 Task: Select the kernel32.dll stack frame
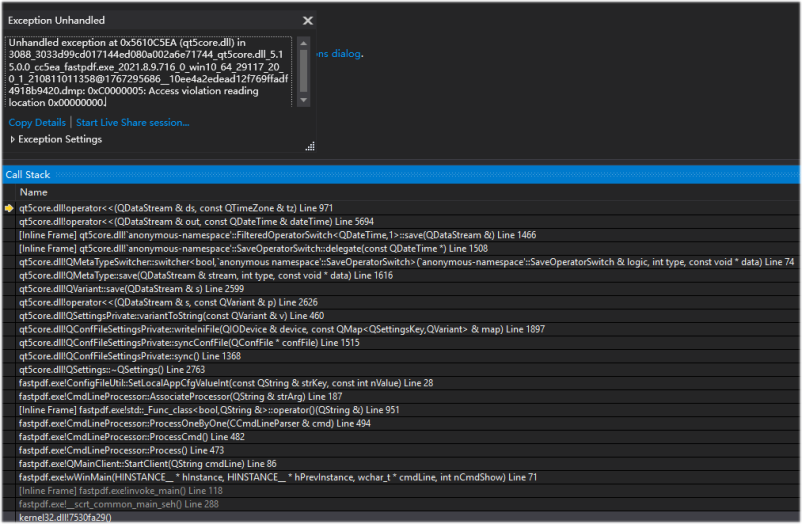point(64,518)
